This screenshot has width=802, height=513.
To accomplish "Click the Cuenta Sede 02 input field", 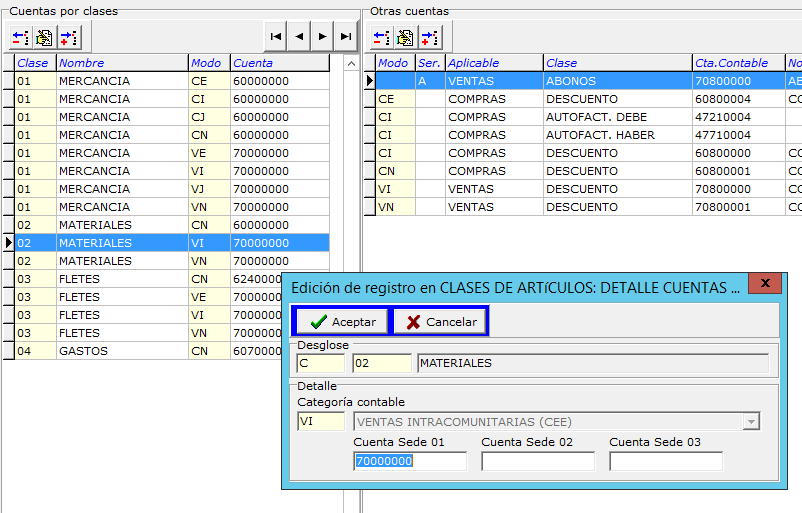I will click(x=537, y=461).
